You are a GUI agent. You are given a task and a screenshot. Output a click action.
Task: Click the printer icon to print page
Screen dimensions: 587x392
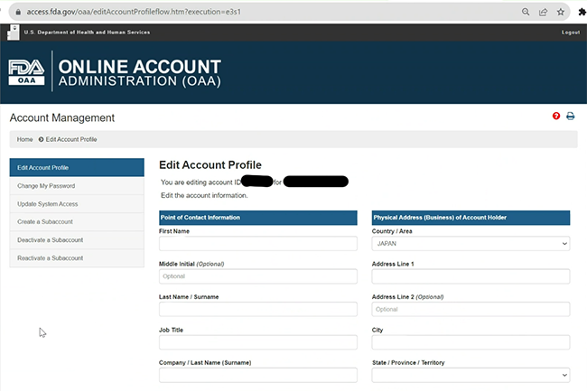click(x=570, y=117)
